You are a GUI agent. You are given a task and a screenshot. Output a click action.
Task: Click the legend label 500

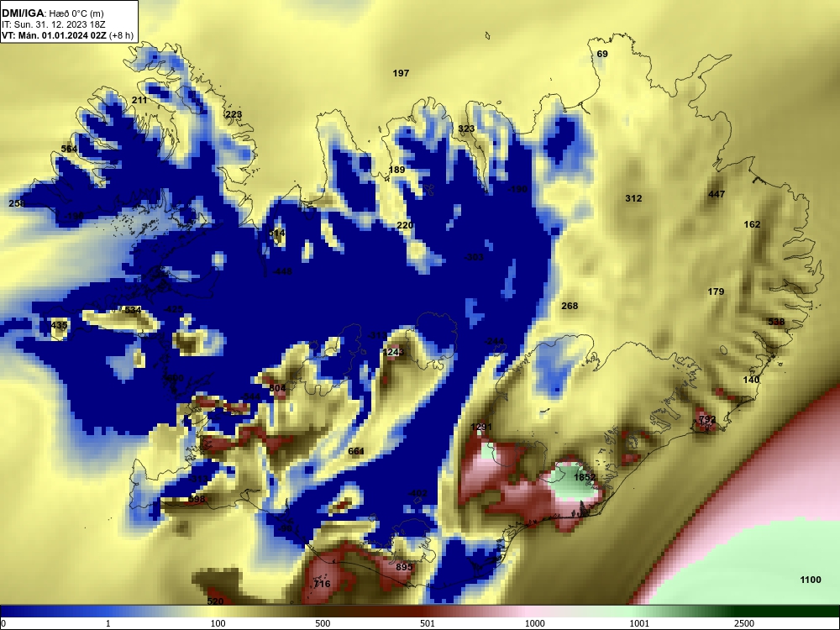pos(323,623)
